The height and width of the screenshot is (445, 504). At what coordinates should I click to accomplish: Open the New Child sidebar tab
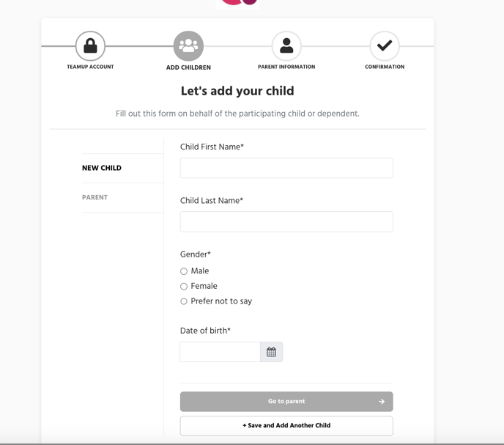tap(102, 168)
